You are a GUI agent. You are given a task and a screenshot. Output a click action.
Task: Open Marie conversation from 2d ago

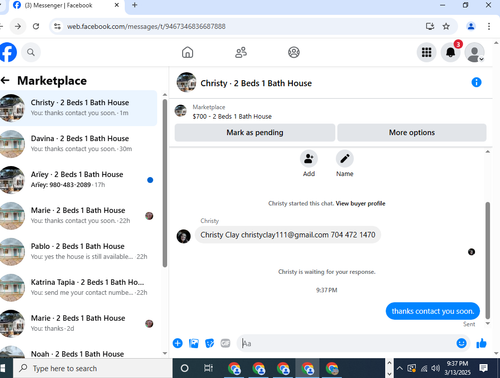78,324
